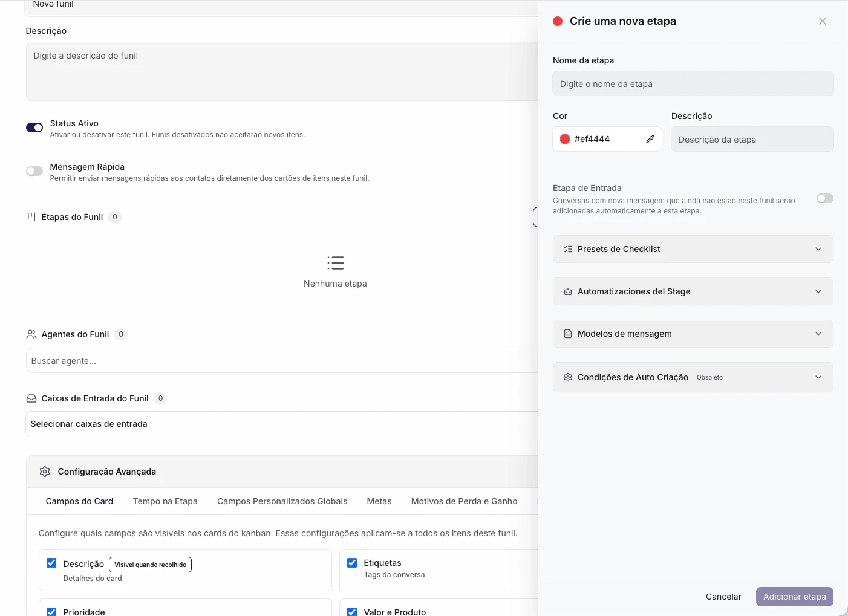Switch to the Campos do Card tab
This screenshot has width=848, height=616.
click(x=80, y=501)
